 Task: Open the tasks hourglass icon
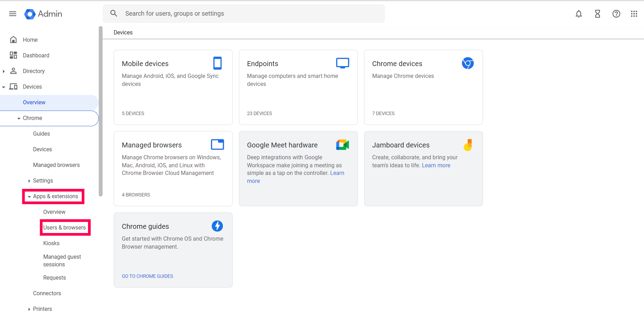point(597,14)
